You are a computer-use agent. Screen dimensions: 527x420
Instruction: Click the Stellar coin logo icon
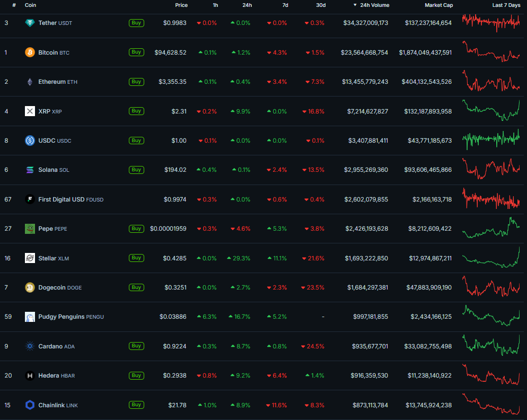tap(30, 258)
